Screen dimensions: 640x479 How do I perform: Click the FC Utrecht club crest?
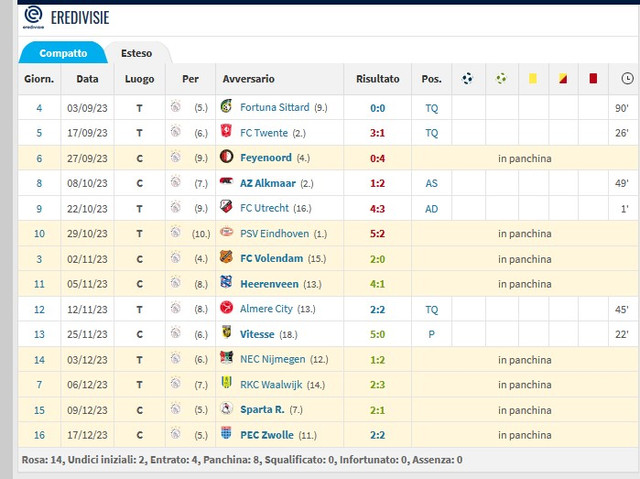coord(226,206)
